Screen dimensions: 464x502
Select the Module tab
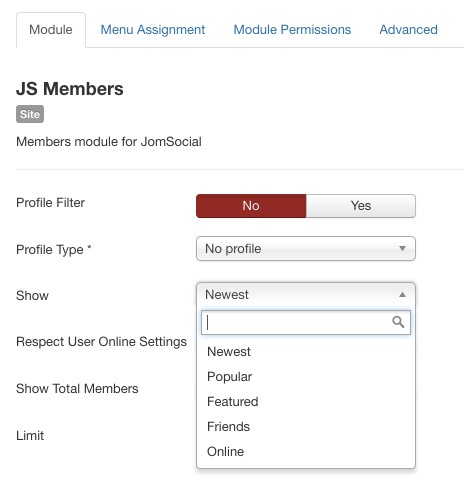tap(51, 30)
